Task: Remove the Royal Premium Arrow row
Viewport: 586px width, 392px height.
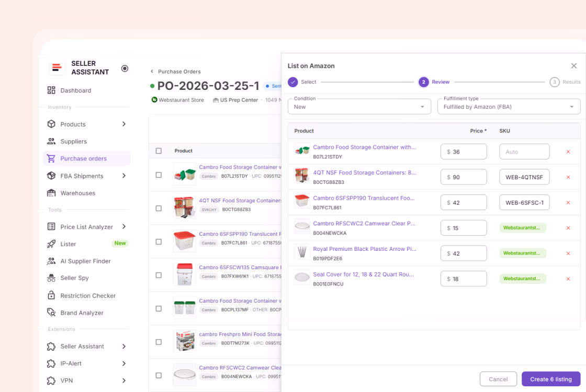Action: coord(568,253)
